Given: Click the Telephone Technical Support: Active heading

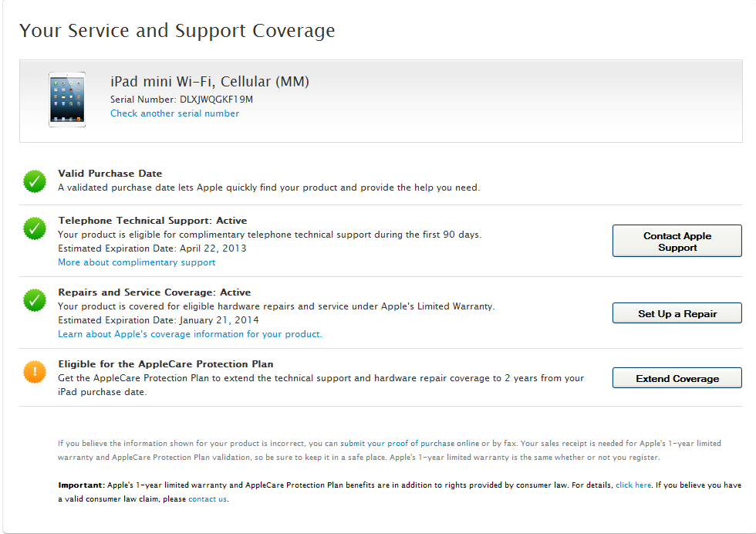Looking at the screenshot, I should tap(153, 221).
